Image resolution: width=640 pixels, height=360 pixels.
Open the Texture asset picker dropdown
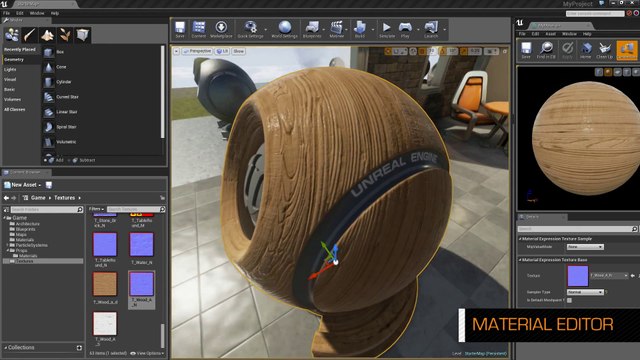(609, 276)
